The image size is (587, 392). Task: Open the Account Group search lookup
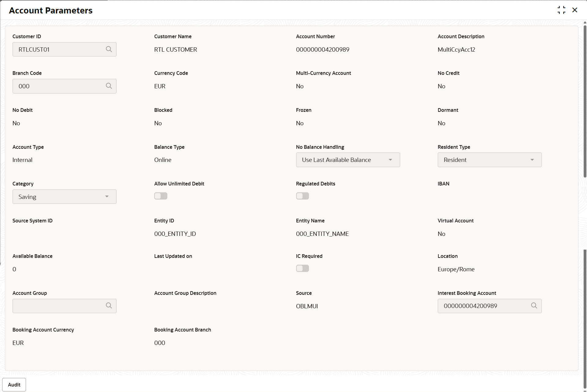tap(109, 306)
